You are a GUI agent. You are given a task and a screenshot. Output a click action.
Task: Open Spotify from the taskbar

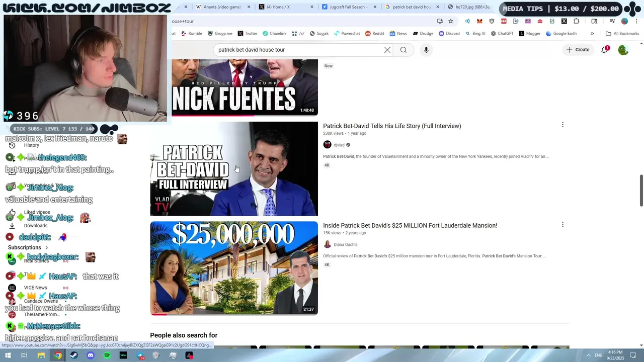point(107,355)
